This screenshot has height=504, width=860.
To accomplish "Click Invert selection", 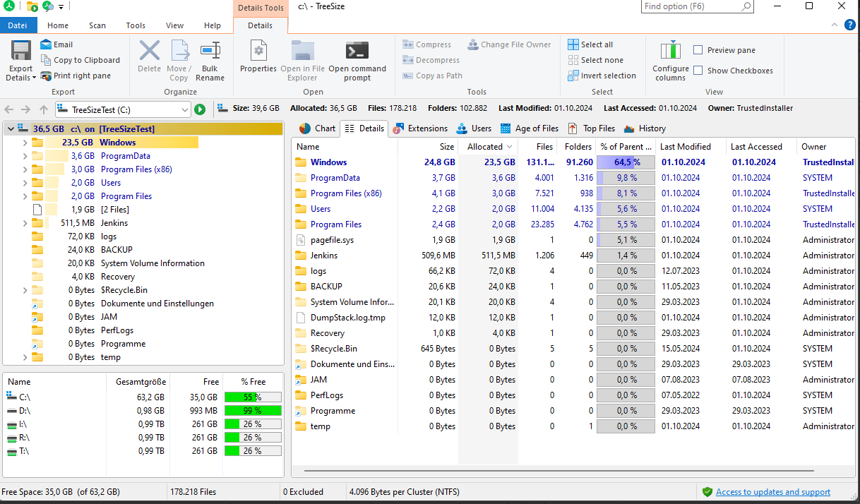I will [602, 76].
